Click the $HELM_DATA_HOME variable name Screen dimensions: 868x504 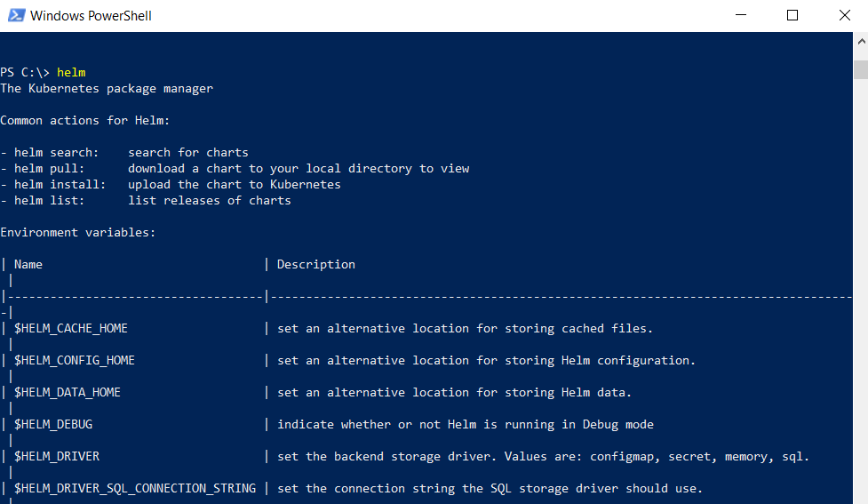coord(67,393)
